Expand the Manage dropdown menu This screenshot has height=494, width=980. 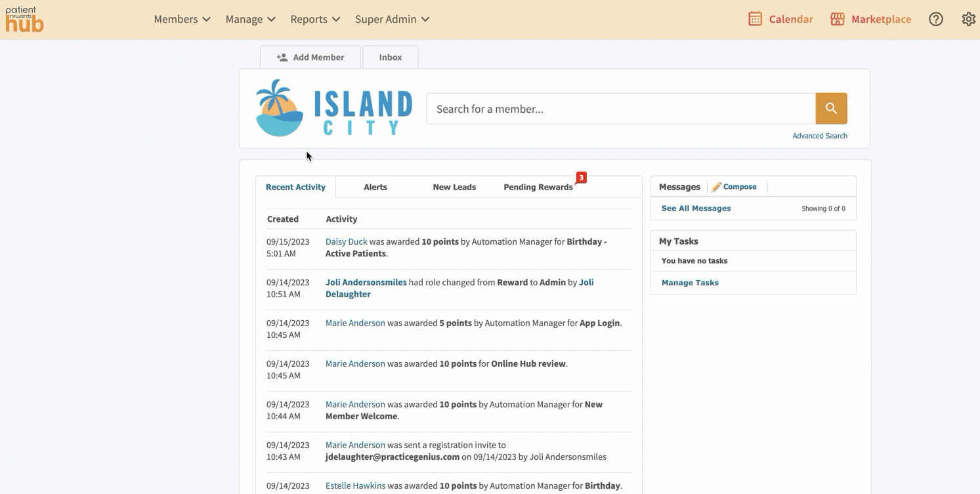[250, 19]
